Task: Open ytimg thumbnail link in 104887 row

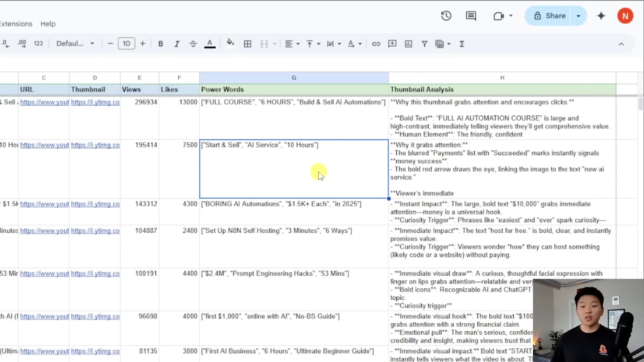Action: click(x=95, y=230)
